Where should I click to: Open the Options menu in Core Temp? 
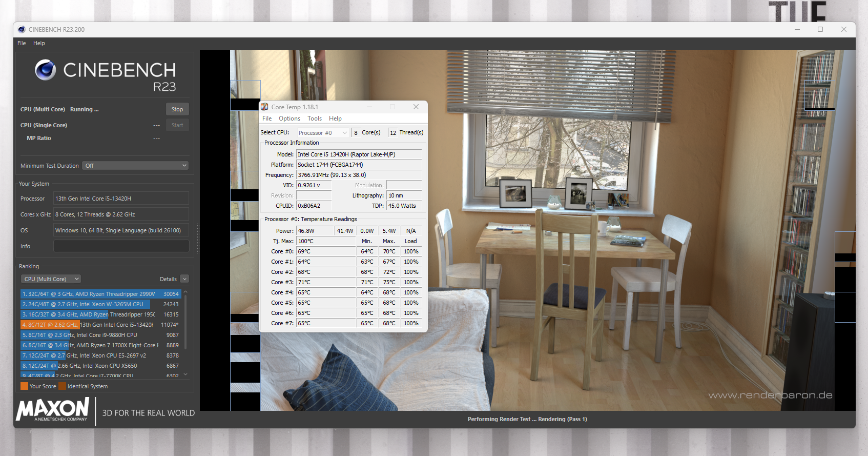point(290,118)
